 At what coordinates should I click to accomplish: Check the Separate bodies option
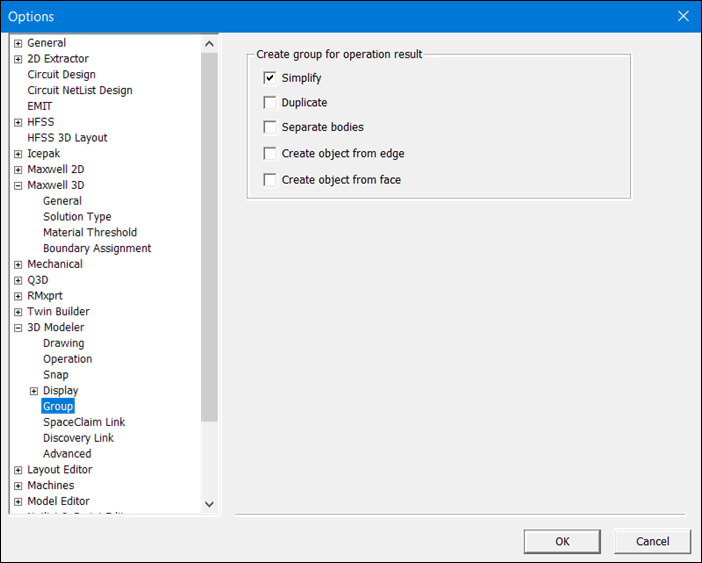pos(270,127)
